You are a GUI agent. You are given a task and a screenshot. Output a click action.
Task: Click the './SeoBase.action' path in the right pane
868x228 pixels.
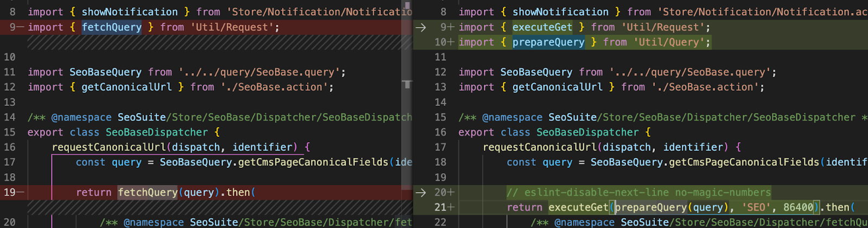pos(707,87)
